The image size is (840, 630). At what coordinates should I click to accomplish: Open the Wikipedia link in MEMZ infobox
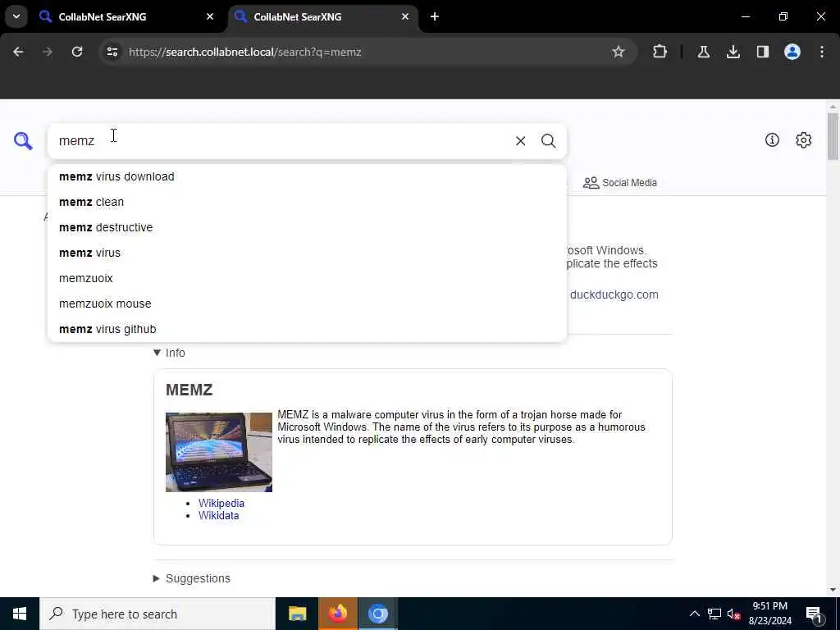tap(221, 503)
